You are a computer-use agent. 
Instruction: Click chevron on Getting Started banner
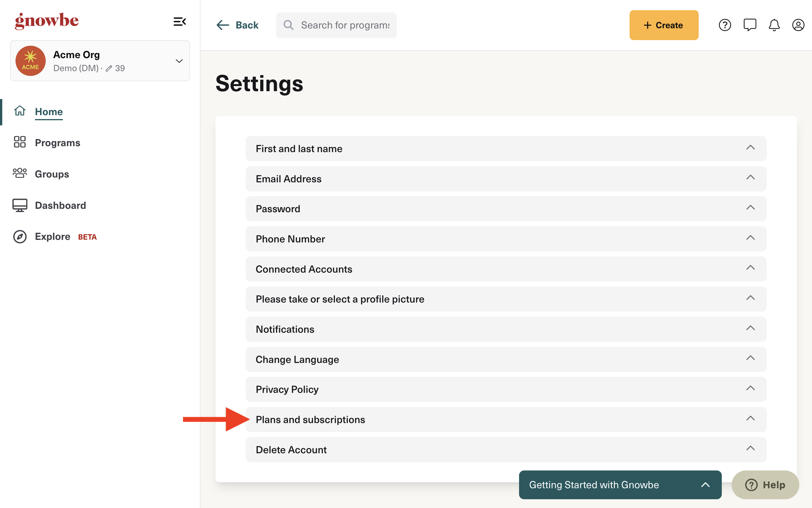pyautogui.click(x=705, y=485)
